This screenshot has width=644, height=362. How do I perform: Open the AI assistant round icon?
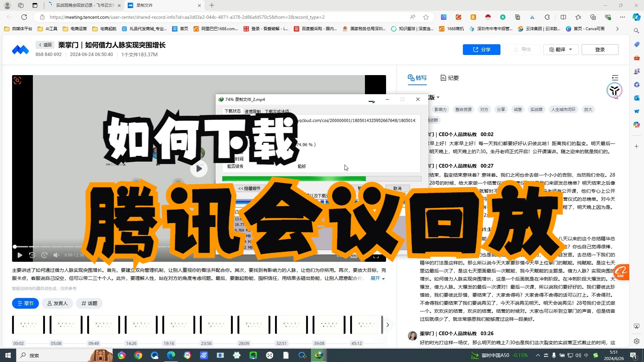(x=614, y=90)
